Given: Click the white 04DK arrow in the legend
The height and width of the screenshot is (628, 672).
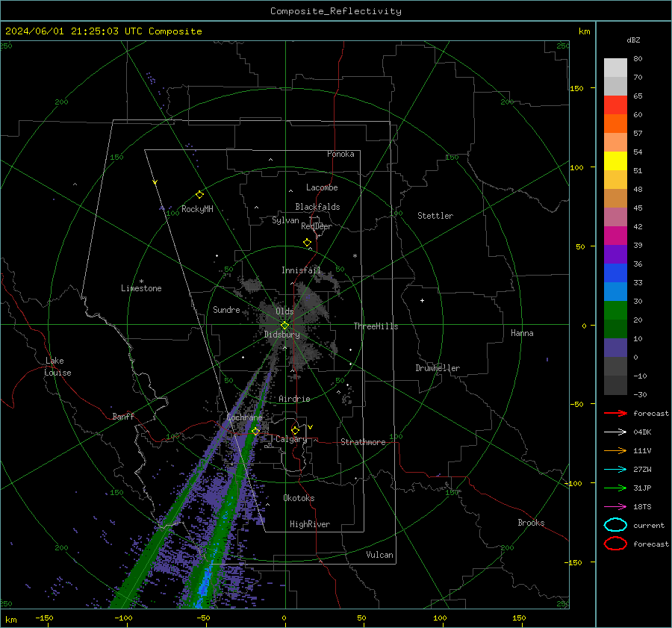Looking at the screenshot, I should coord(615,432).
